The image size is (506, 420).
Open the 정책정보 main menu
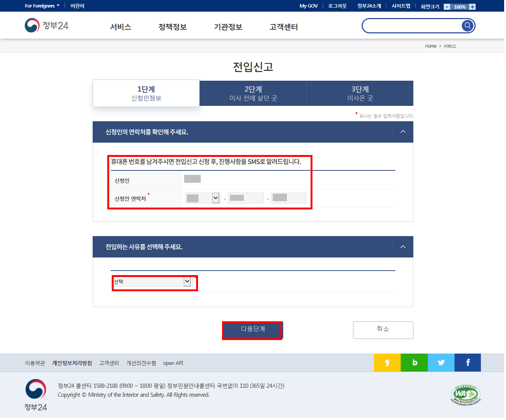(173, 27)
